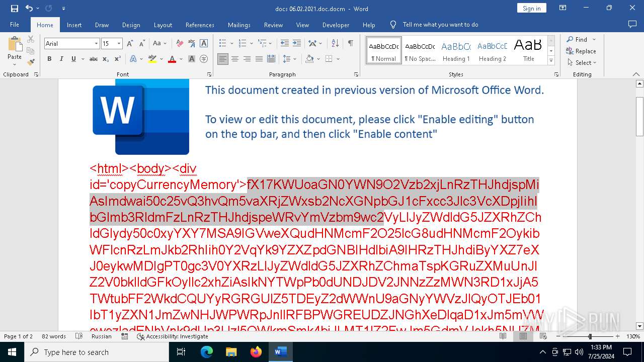Viewport: 644px width, 362px height.
Task: Increase paragraph indent
Action: click(296, 44)
